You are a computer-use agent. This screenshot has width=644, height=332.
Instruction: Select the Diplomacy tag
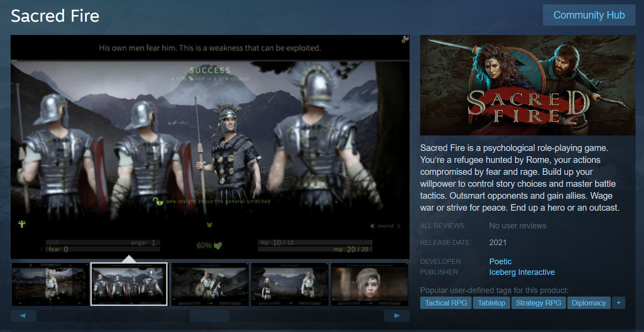click(x=589, y=303)
